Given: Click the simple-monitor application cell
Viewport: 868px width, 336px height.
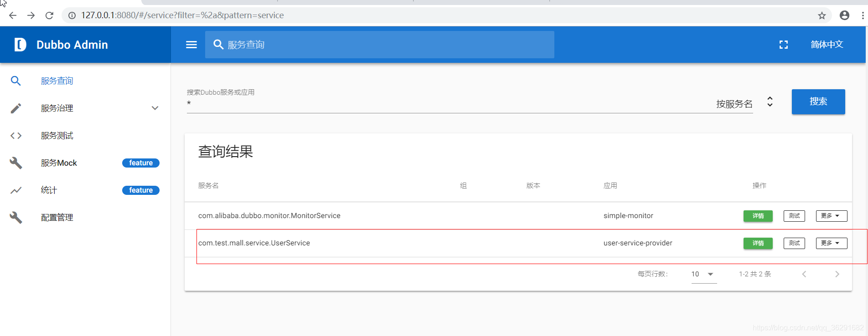Looking at the screenshot, I should click(x=628, y=216).
